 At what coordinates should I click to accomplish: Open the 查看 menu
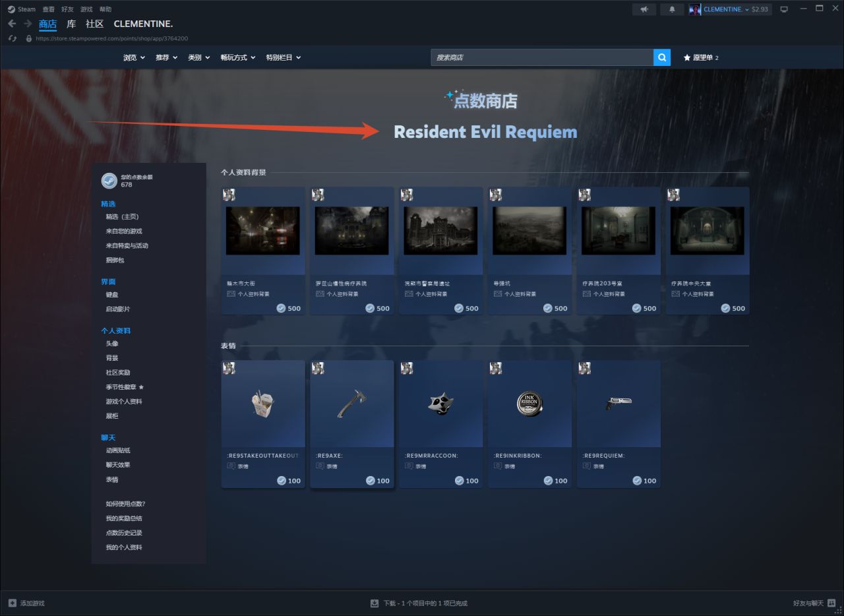click(48, 9)
